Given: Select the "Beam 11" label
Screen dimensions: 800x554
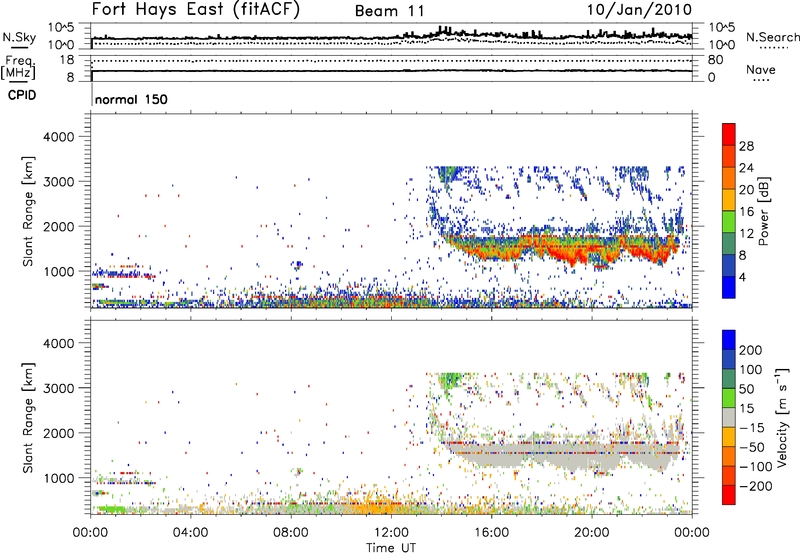Looking at the screenshot, I should click(x=389, y=11).
